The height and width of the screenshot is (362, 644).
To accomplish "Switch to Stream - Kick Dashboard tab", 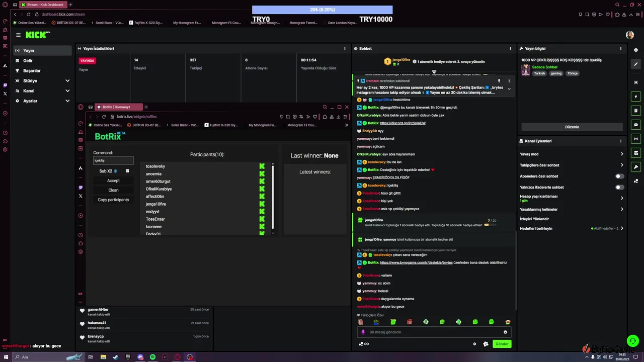I will 43,5.
